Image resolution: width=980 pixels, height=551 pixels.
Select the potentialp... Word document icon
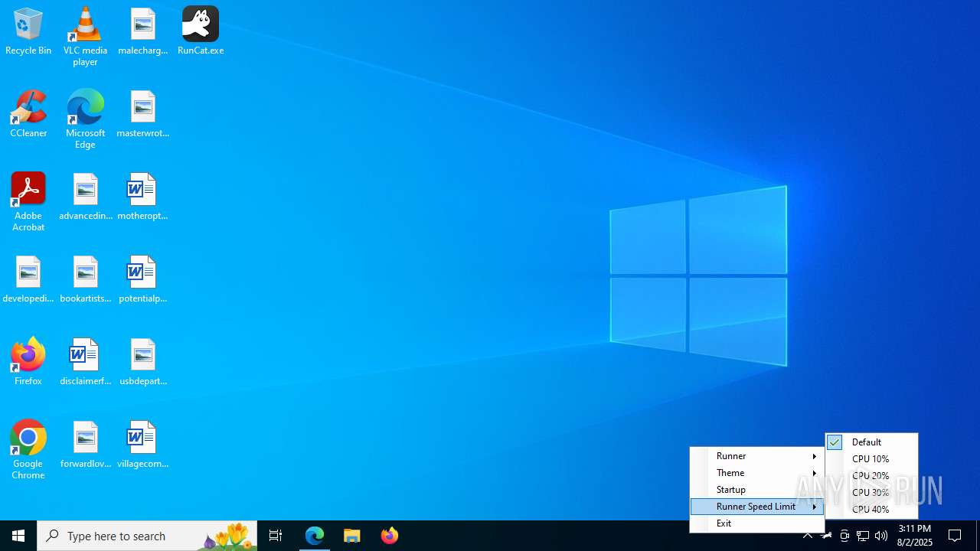(142, 279)
